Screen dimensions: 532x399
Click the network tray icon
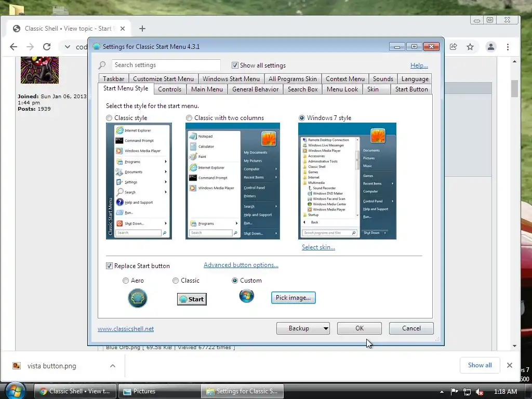467,392
